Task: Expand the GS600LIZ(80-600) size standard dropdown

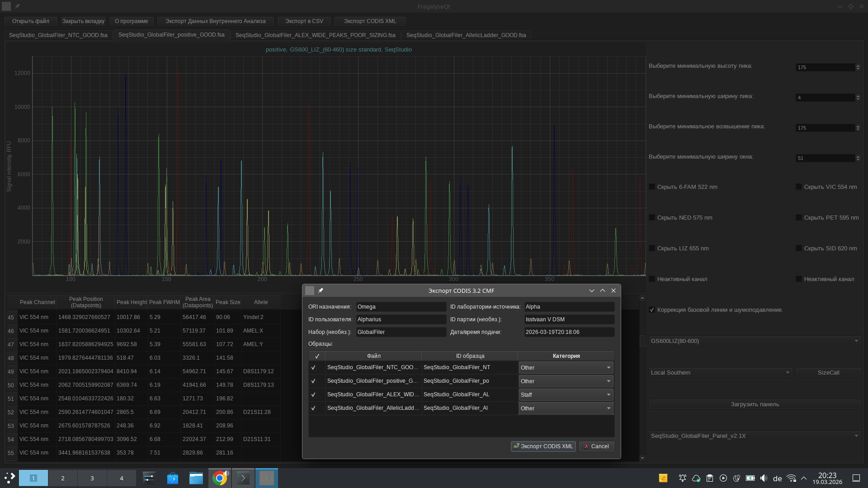Action: coord(755,341)
